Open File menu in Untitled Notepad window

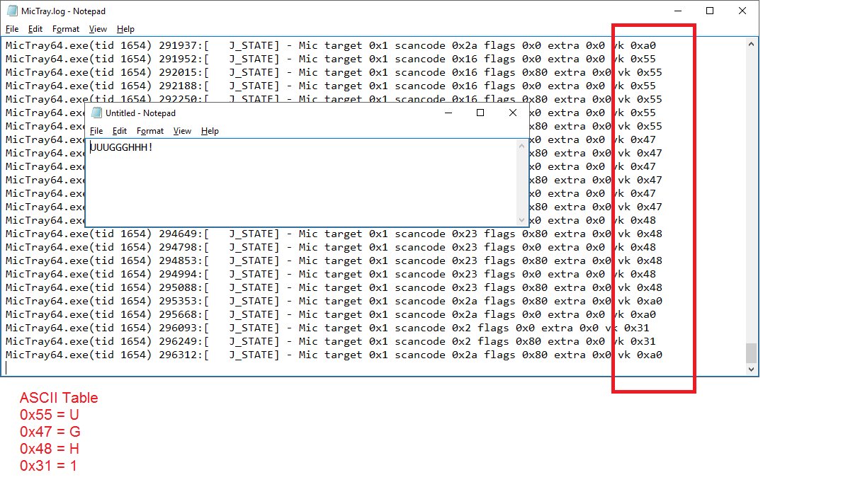[x=96, y=131]
